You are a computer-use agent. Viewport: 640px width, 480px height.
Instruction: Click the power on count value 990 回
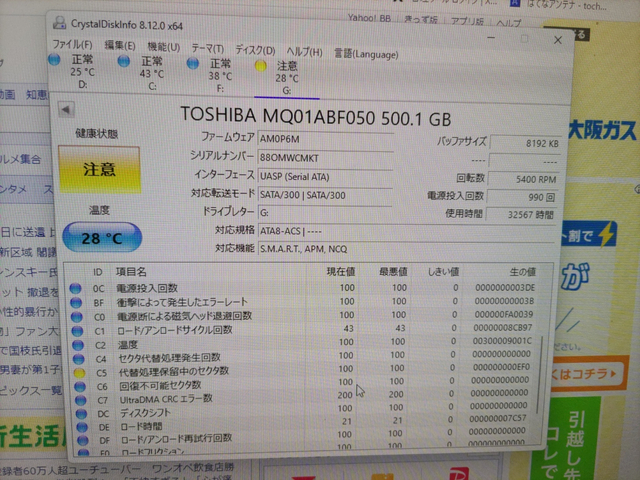(522, 197)
